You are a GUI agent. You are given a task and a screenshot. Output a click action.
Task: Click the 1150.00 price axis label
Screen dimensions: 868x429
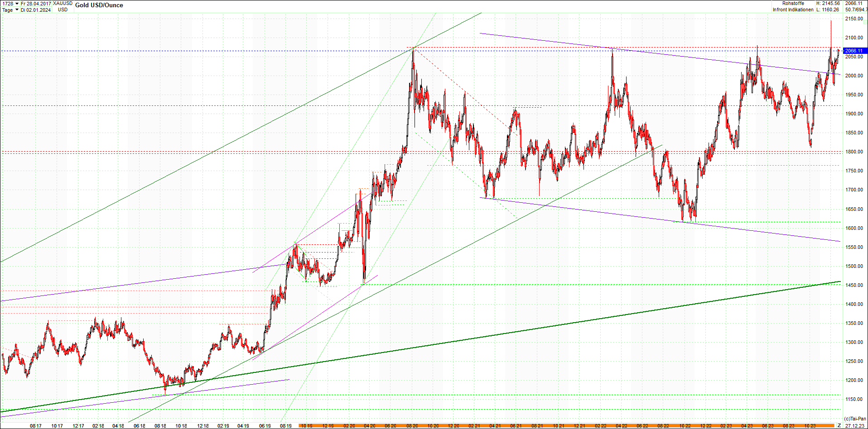[854, 399]
